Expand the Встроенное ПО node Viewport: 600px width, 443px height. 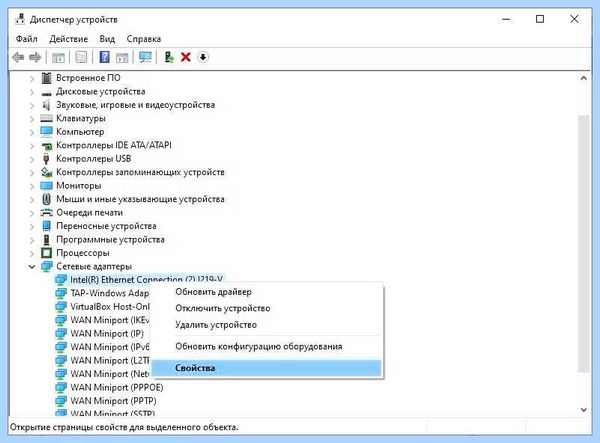32,78
